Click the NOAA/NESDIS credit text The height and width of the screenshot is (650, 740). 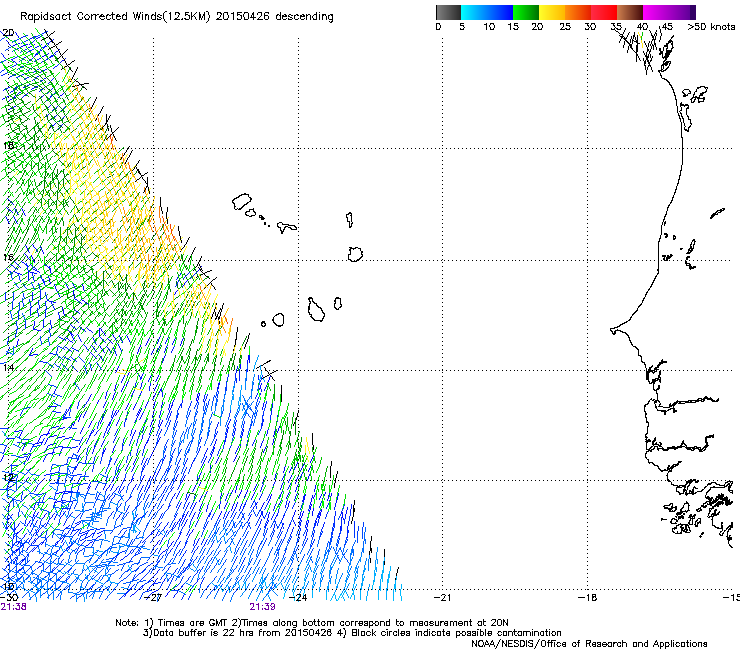[589, 644]
